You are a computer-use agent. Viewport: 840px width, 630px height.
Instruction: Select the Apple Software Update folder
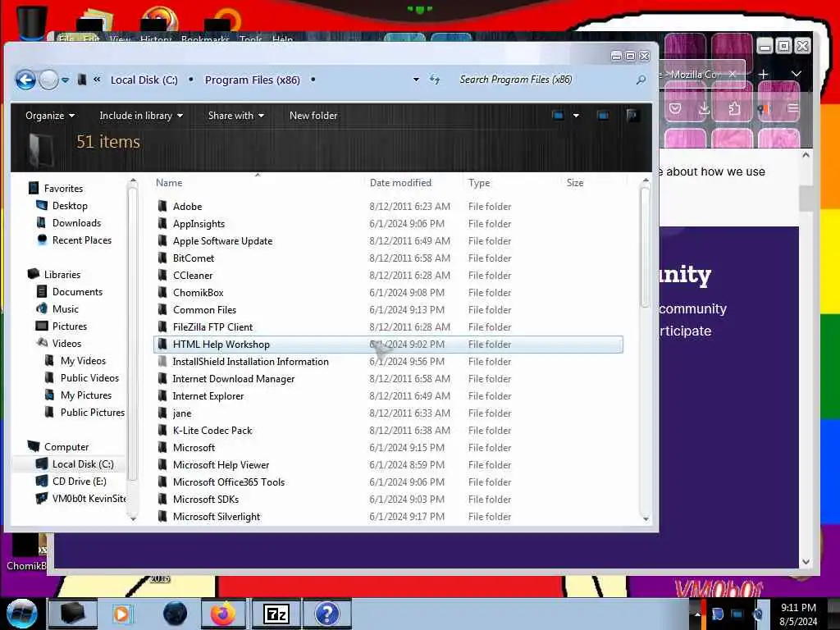coord(388,241)
